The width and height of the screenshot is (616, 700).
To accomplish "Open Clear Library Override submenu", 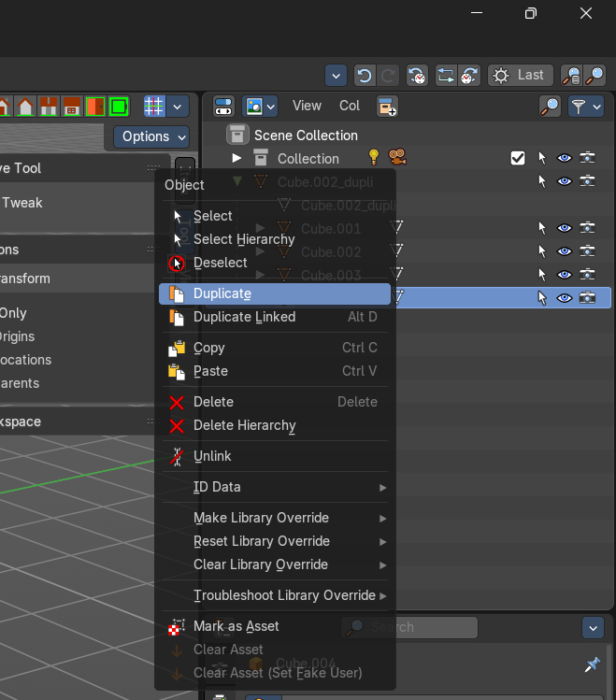I will [x=275, y=564].
